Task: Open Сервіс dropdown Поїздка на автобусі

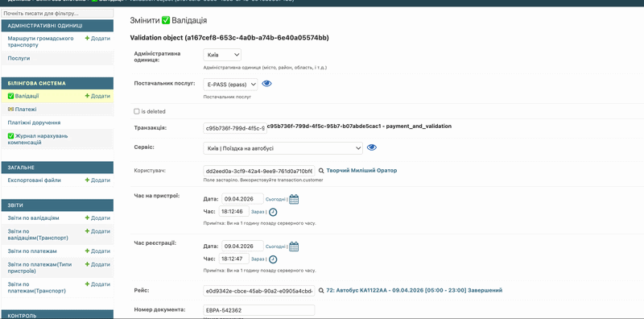Action: 283,148
